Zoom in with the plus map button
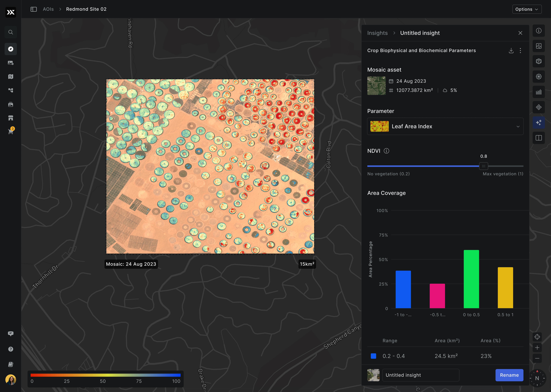 point(537,348)
